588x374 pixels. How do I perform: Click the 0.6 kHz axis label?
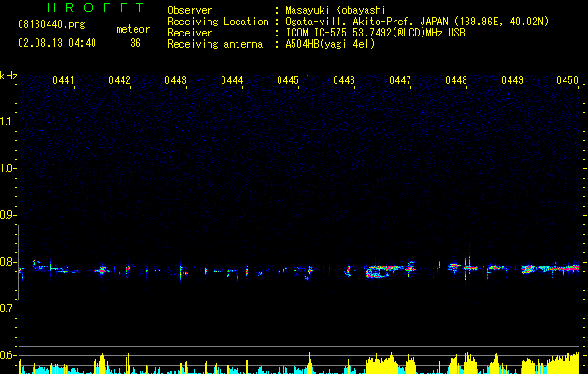(7, 355)
